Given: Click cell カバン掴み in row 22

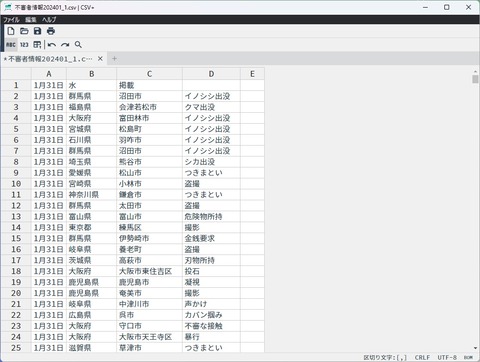Looking at the screenshot, I should pyautogui.click(x=211, y=315).
